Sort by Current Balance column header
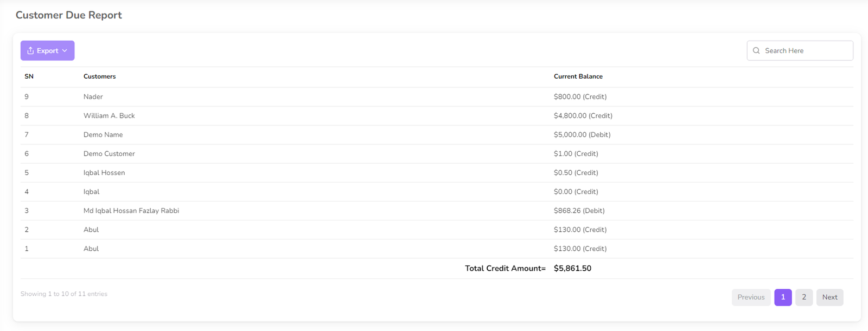Image resolution: width=868 pixels, height=331 pixels. [578, 76]
